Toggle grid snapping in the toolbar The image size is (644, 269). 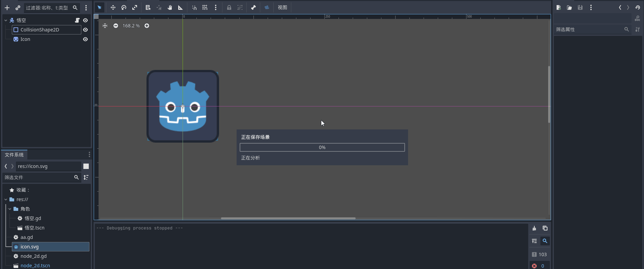click(x=205, y=7)
